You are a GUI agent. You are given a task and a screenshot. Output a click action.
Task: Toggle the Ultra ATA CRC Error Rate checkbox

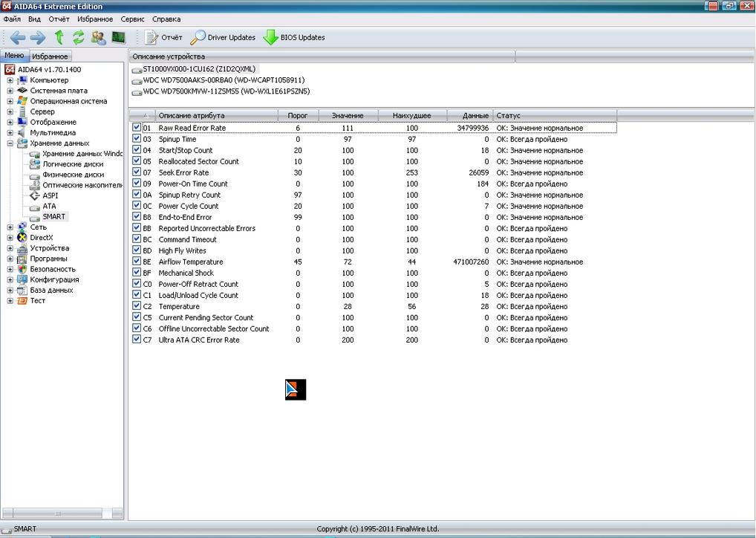(137, 339)
